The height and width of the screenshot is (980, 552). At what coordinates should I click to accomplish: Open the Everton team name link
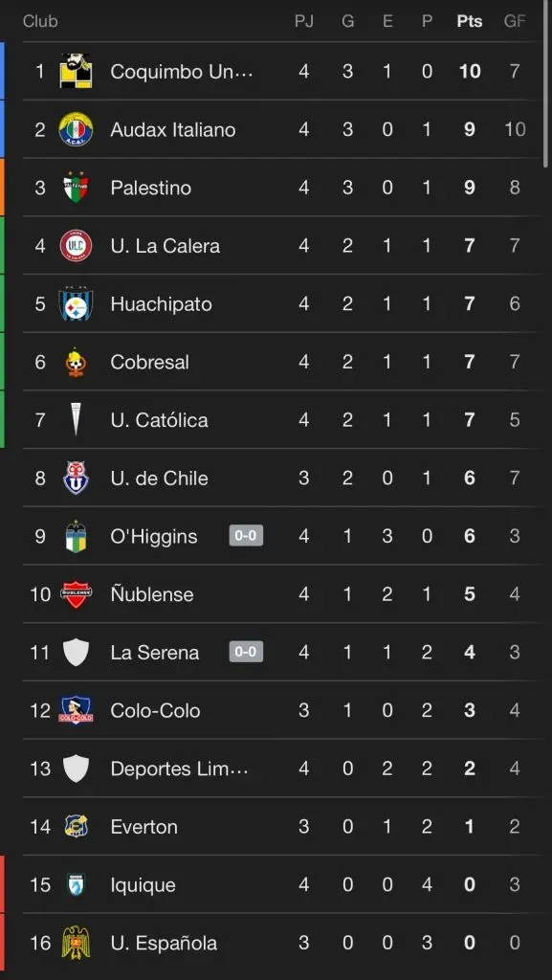pyautogui.click(x=144, y=827)
